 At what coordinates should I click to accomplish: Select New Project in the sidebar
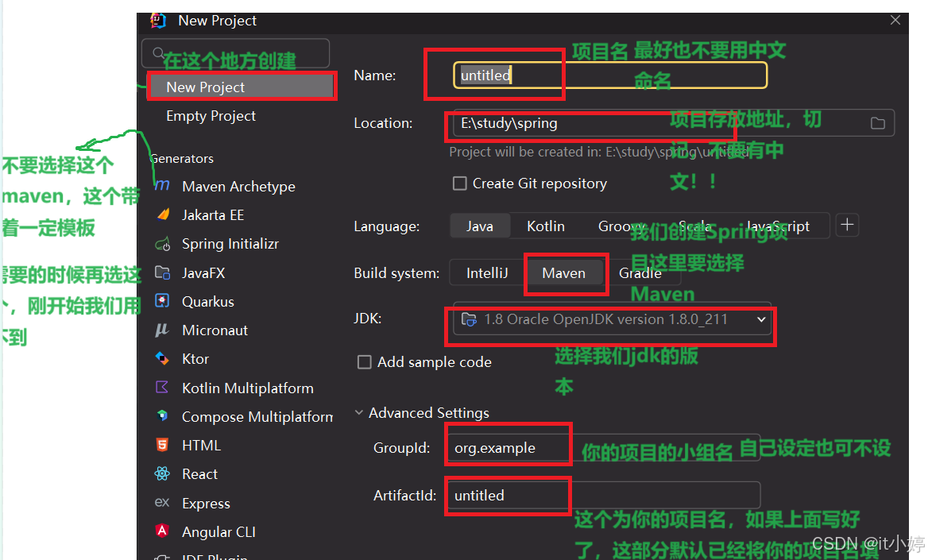[x=240, y=87]
